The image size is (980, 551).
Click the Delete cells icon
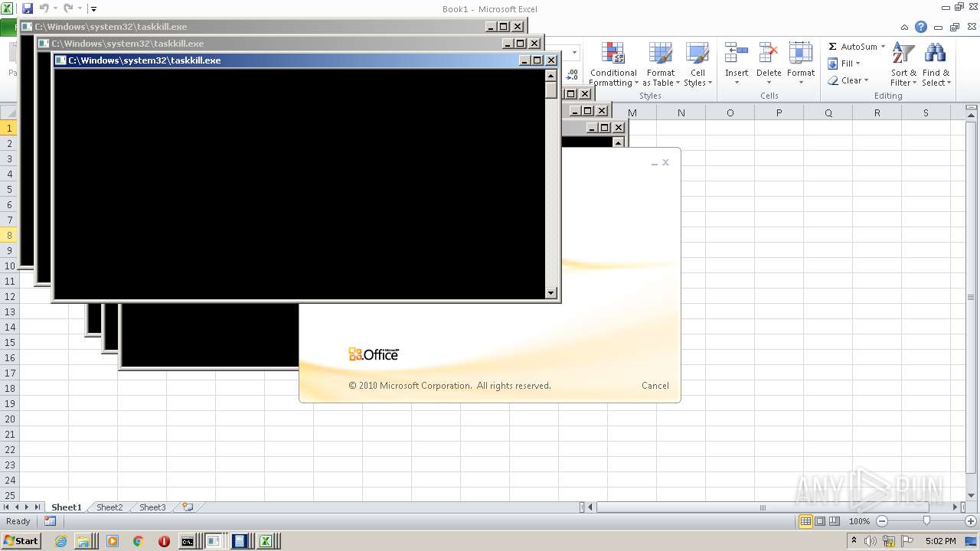coord(768,54)
